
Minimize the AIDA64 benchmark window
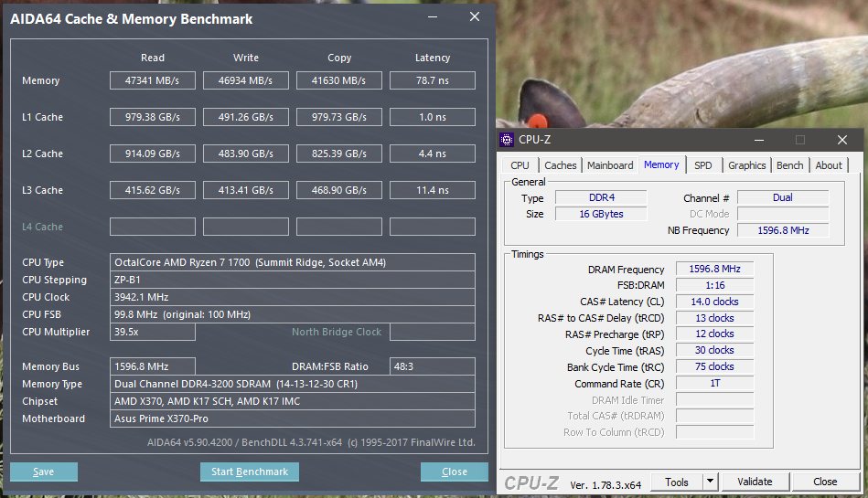[433, 17]
